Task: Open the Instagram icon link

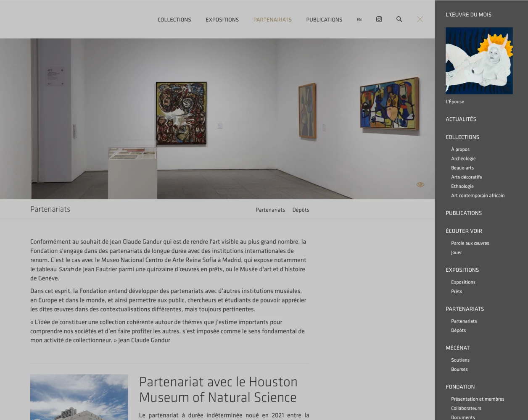Action: pos(379,19)
